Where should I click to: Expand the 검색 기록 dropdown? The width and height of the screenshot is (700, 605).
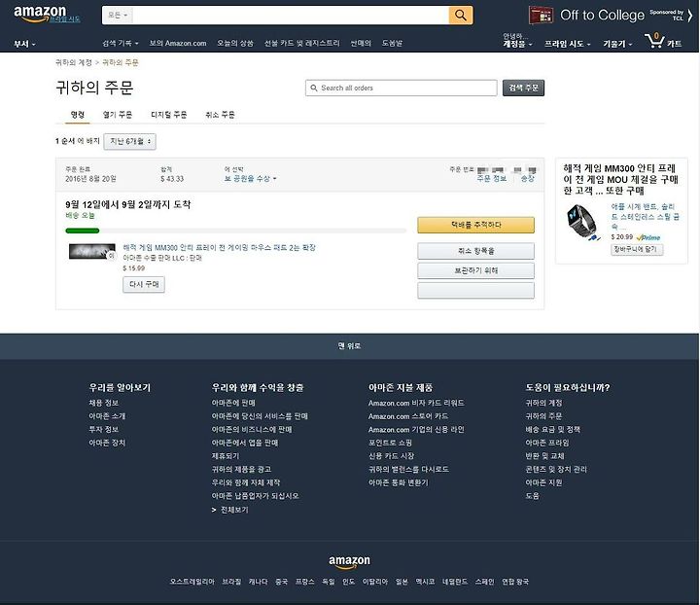point(121,44)
